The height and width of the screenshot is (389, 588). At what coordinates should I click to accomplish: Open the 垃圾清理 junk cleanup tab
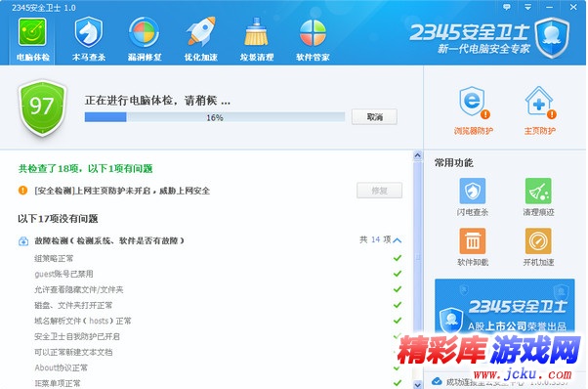257,40
